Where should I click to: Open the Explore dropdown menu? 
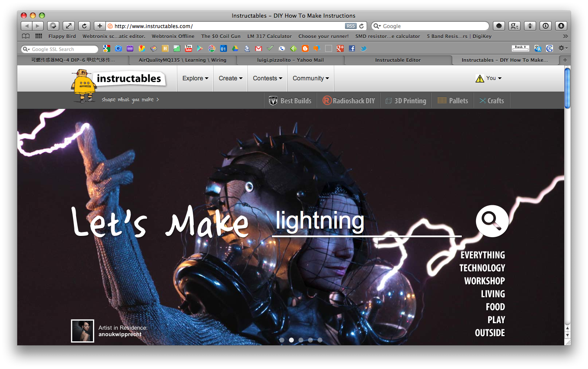click(x=195, y=78)
